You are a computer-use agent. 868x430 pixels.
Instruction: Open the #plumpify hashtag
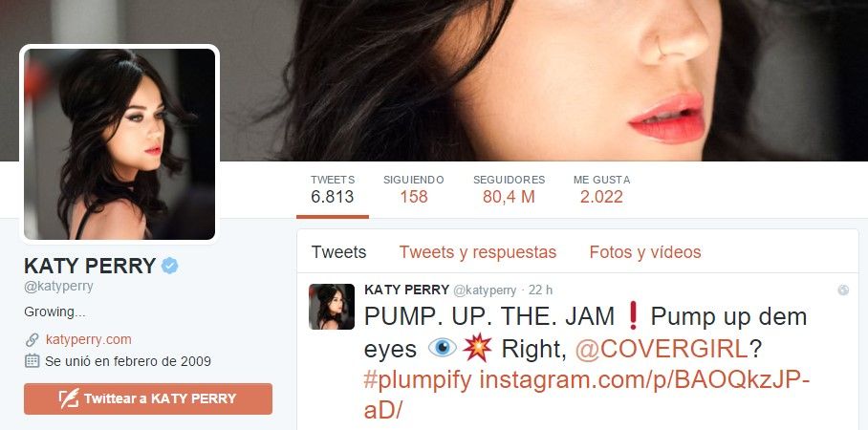click(x=418, y=380)
